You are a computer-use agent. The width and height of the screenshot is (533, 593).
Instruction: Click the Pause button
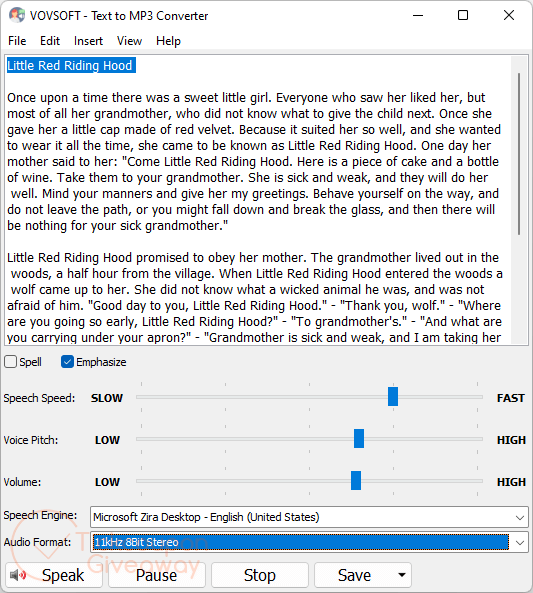157,575
